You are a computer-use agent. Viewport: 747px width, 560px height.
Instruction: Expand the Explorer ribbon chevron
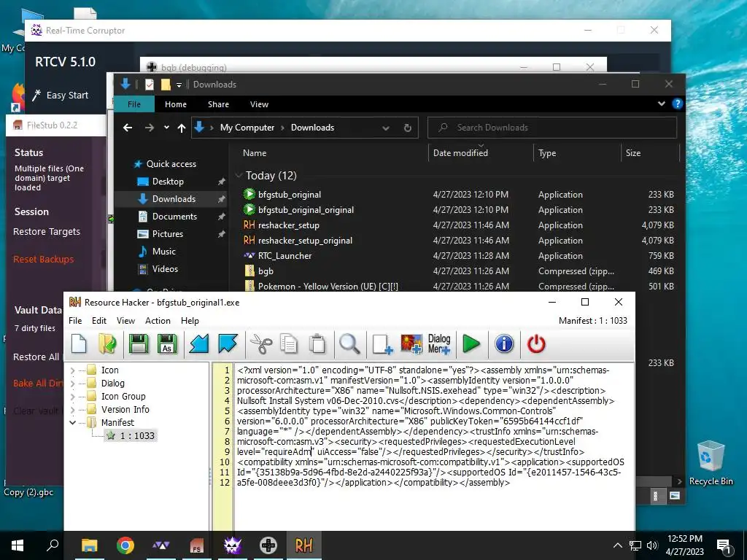(x=662, y=104)
